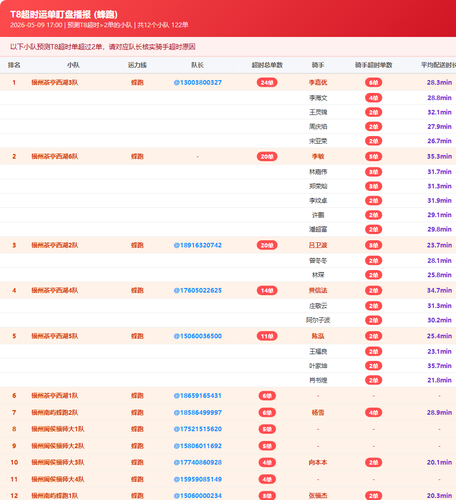Click the 排名 column header

tap(14, 65)
